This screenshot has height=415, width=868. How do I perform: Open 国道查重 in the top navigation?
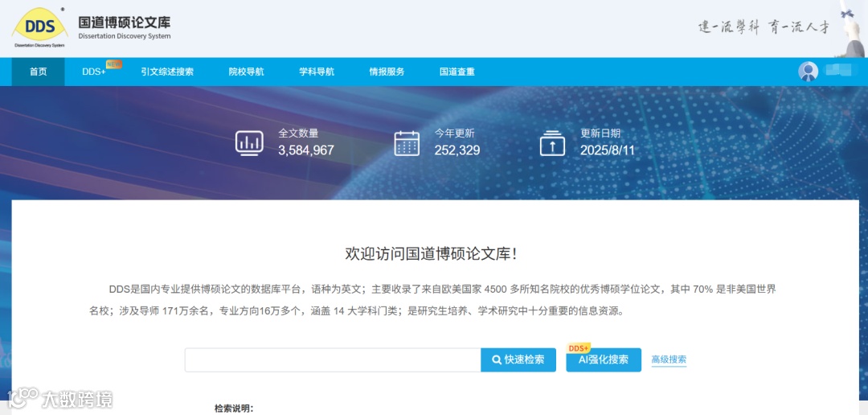click(457, 72)
